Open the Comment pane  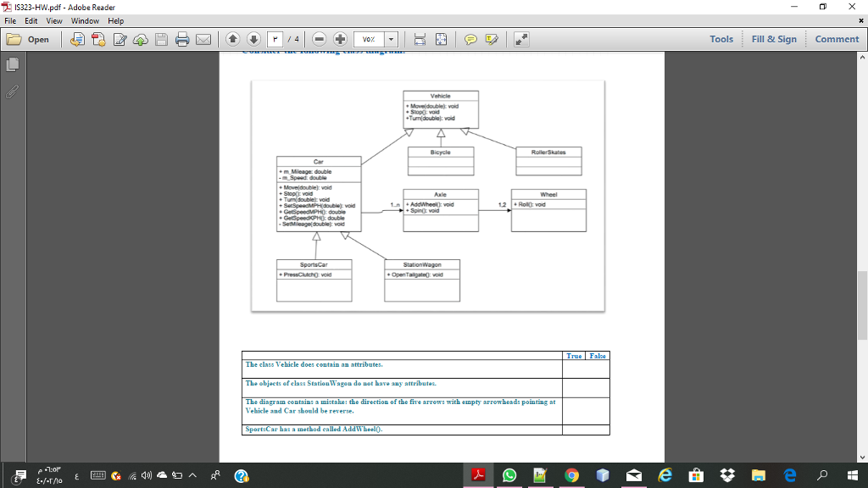pyautogui.click(x=837, y=39)
